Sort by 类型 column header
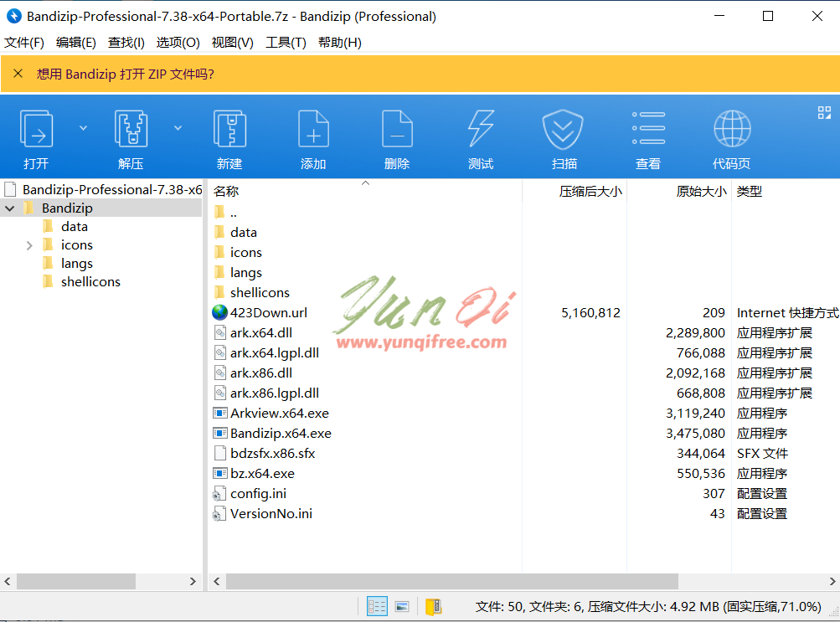This screenshot has height=622, width=840. point(786,191)
